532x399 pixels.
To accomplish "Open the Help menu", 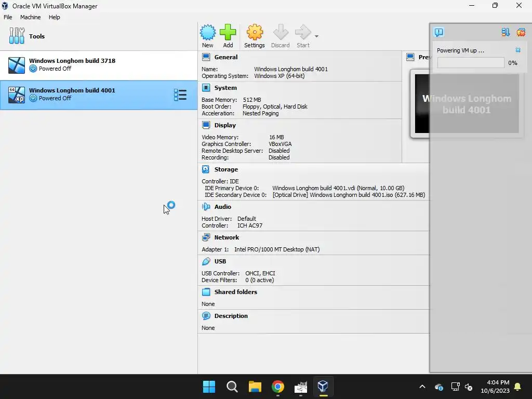I will tap(54, 17).
